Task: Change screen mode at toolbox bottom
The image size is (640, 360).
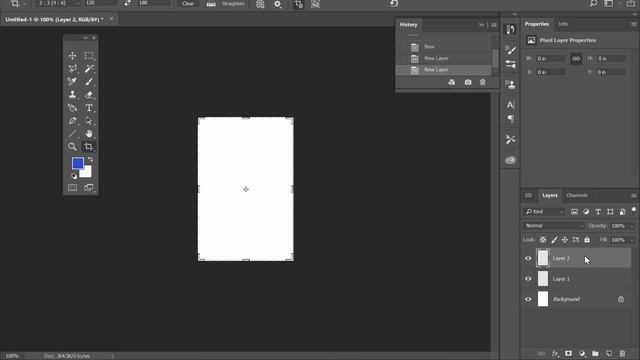Action: click(x=89, y=188)
